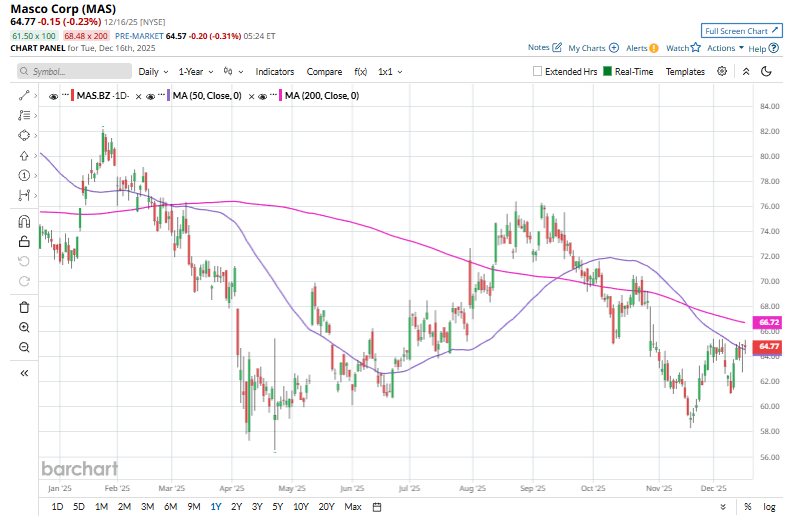The width and height of the screenshot is (787, 522).
Task: Open the Indicators menu
Action: tap(275, 72)
